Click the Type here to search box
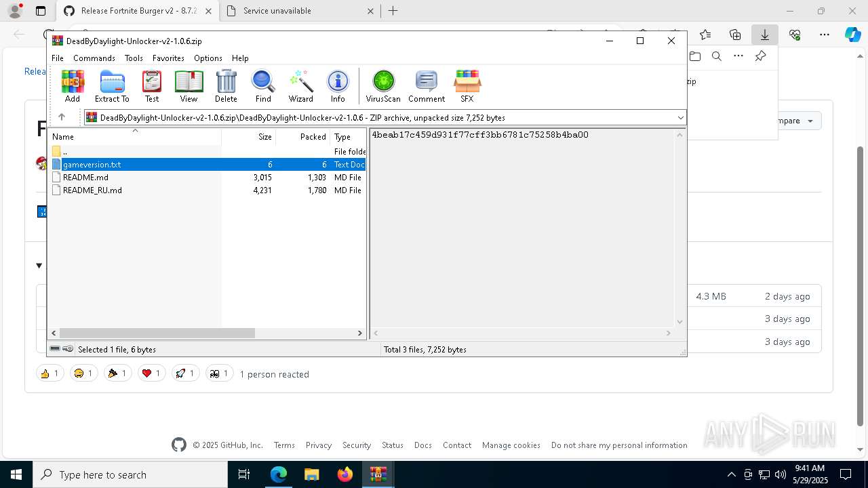The image size is (868, 488). 130,474
